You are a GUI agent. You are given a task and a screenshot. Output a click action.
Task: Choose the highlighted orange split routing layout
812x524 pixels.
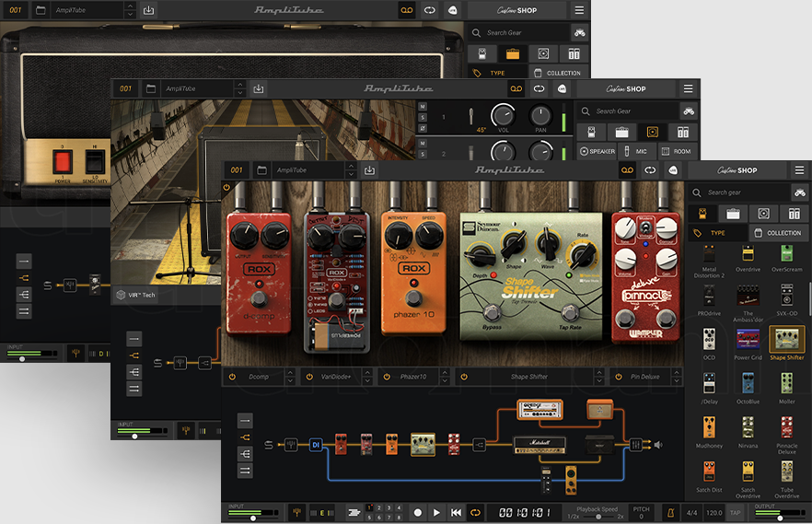point(245,437)
